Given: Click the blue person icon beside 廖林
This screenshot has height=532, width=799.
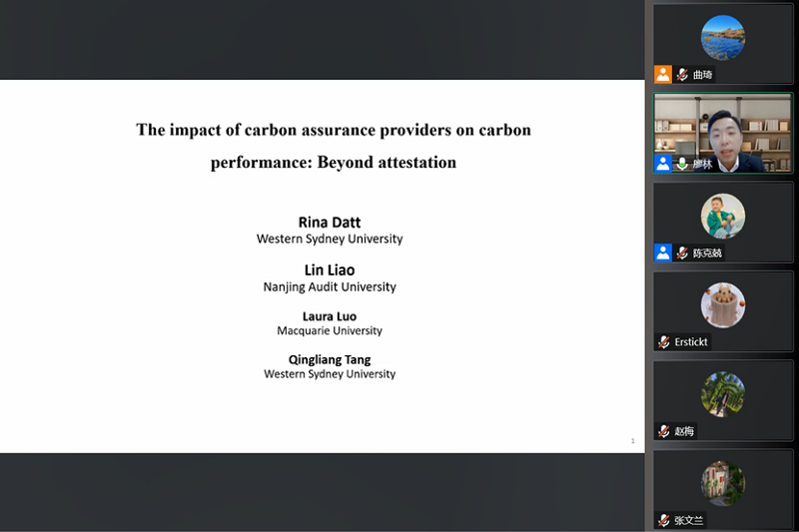Looking at the screenshot, I should (663, 164).
